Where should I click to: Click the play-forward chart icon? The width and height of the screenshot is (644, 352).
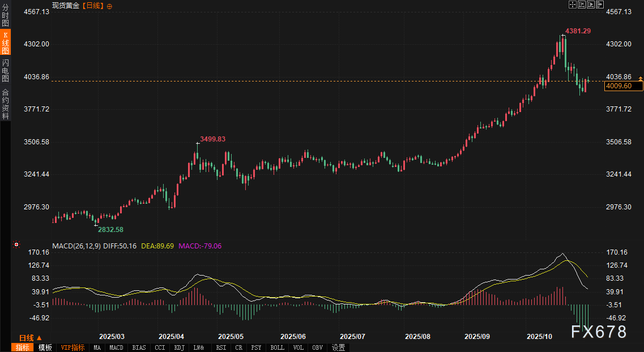tap(590, 5)
